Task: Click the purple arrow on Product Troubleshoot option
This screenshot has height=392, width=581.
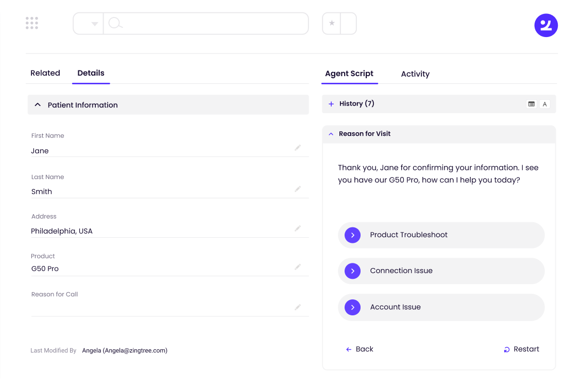Action: point(352,235)
